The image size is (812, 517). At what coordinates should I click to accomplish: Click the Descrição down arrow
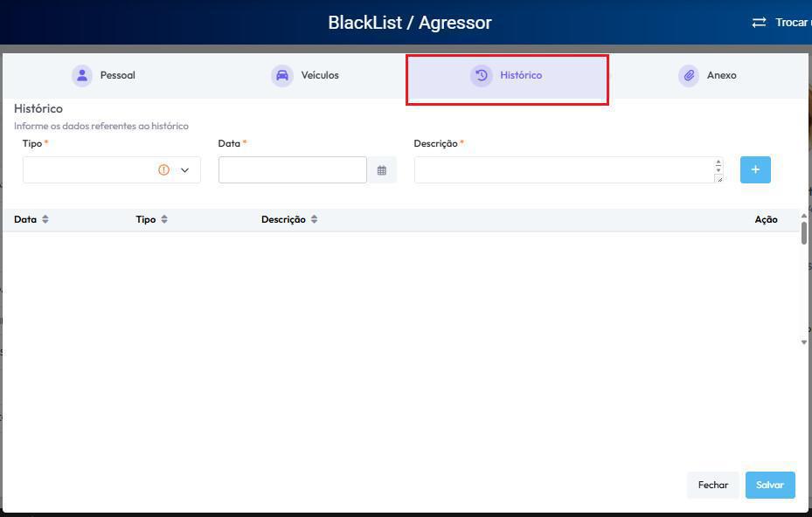pos(718,169)
